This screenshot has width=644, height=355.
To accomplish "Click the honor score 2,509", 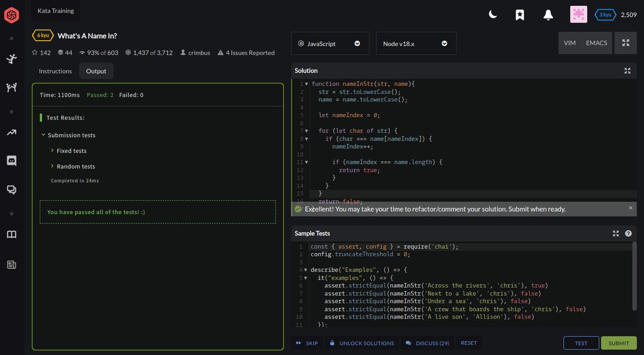I will click(628, 15).
